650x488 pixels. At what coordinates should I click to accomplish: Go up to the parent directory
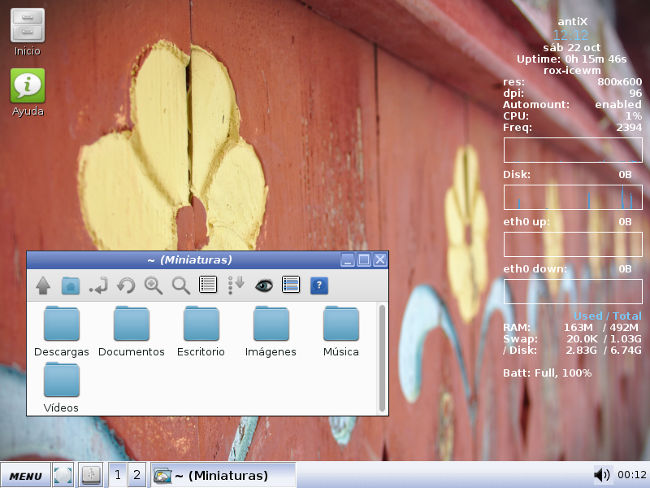[x=43, y=286]
